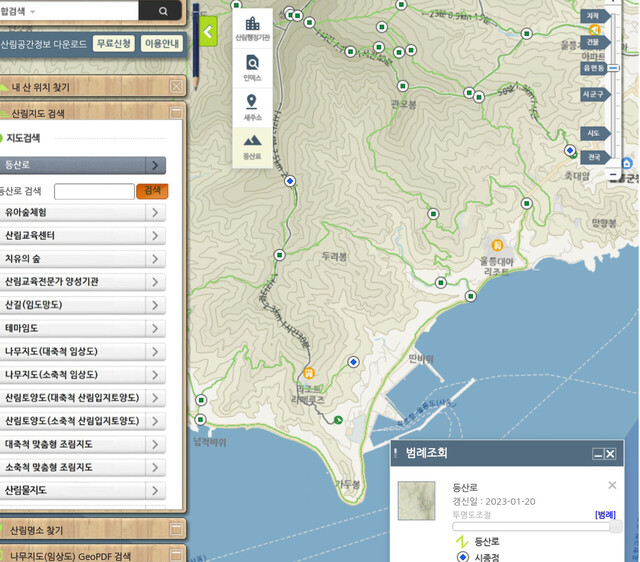Close the 내 산 위치 찾기 panel box
Viewport: 640px width, 562px height.
[176, 86]
